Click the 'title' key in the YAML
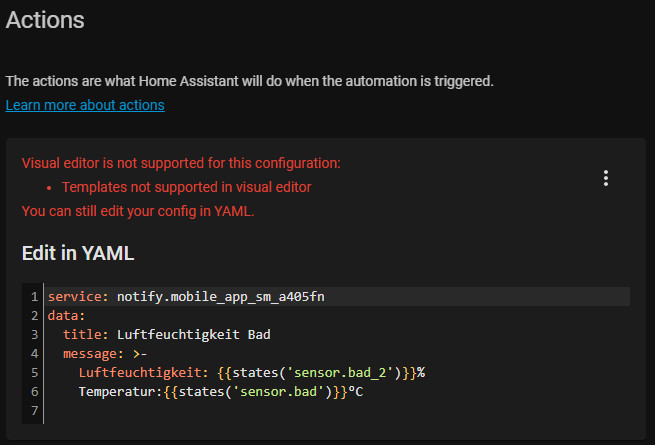Image resolution: width=655 pixels, height=445 pixels. [x=80, y=334]
